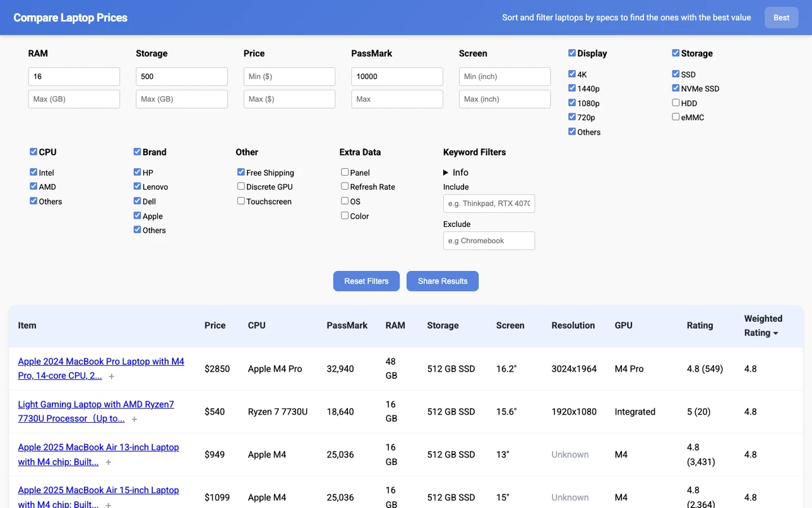This screenshot has height=508, width=812.
Task: Uncheck the Apple brand checkbox
Action: 138,215
